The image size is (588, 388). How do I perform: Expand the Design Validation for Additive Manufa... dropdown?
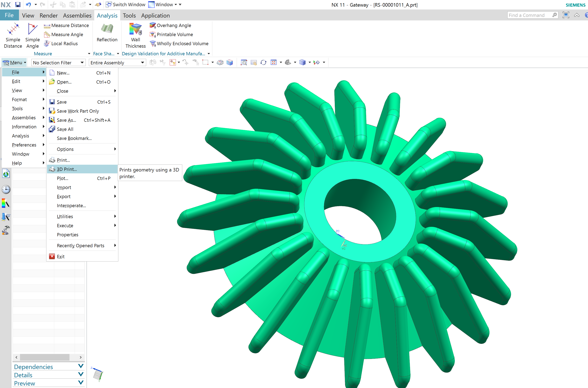[x=209, y=53]
